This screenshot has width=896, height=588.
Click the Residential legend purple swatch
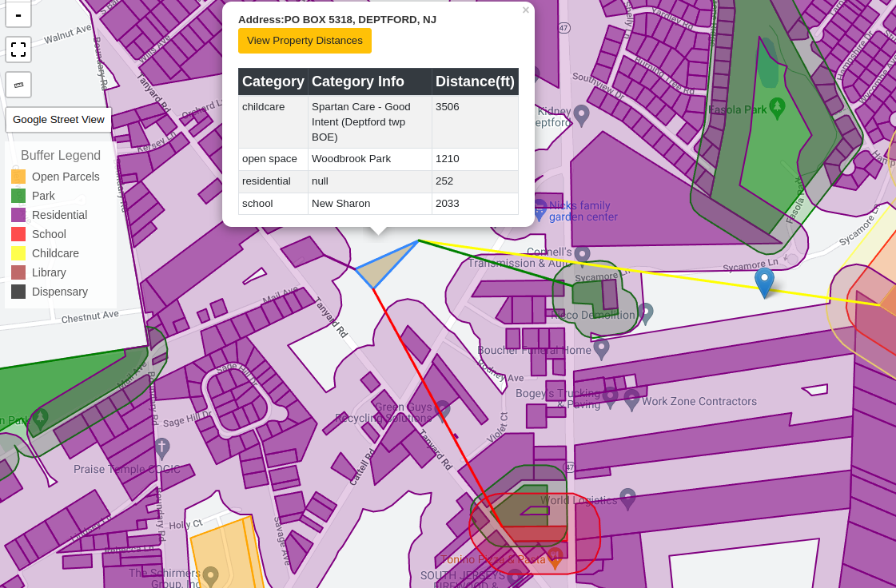18,215
